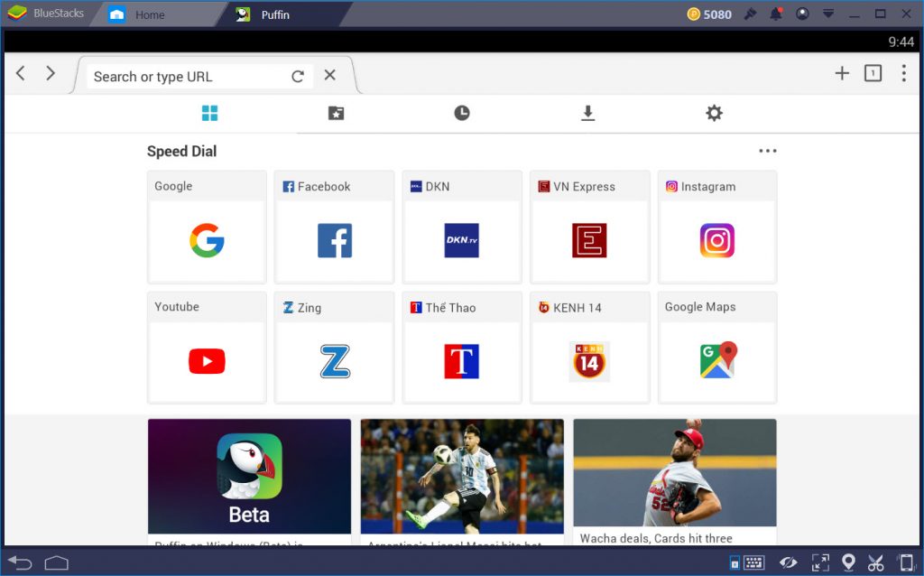
Task: Open the BlueStacks account profile icon
Action: pyautogui.click(x=802, y=14)
